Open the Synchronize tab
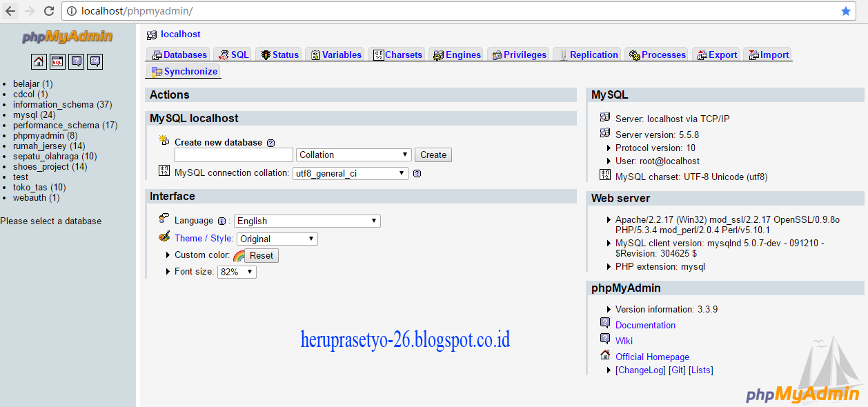Screen dimensions: 868x407 (x=188, y=71)
